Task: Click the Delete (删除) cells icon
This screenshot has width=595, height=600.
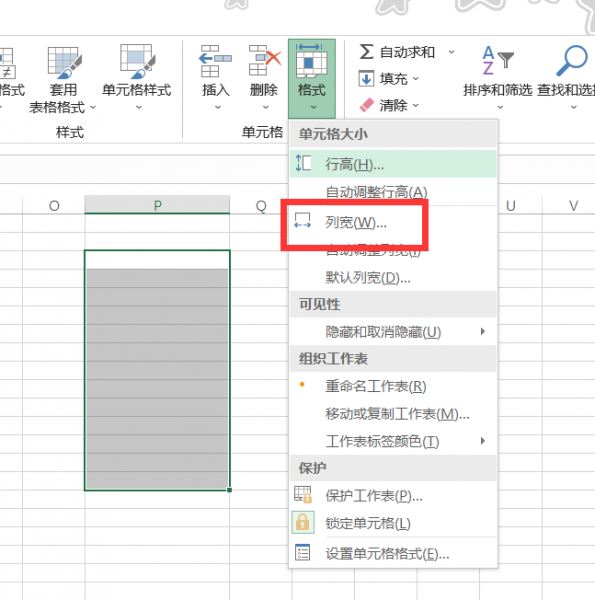Action: 264,60
